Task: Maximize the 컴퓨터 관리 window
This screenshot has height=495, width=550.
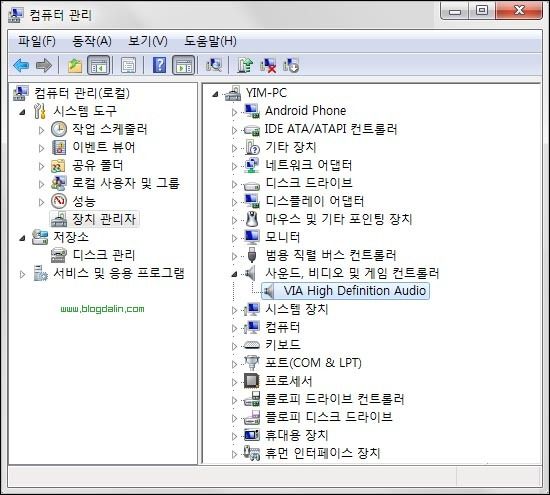Action: (x=482, y=11)
